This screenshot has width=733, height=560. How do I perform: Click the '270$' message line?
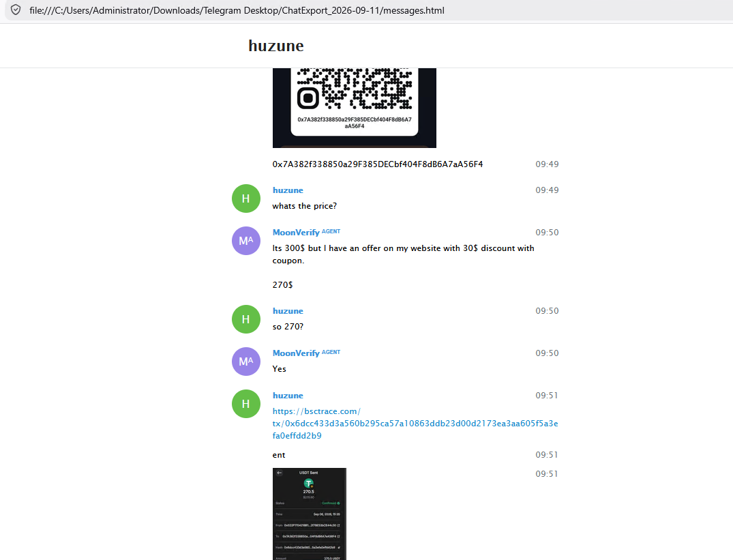click(282, 284)
